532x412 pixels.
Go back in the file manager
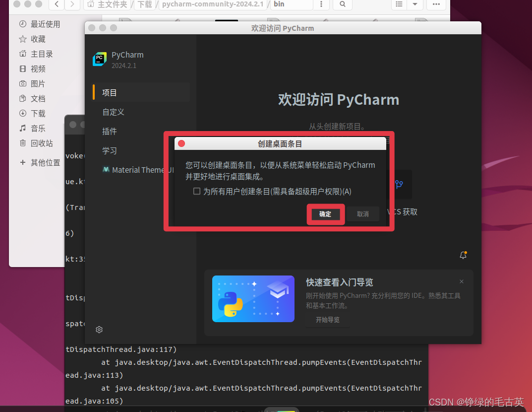click(57, 4)
